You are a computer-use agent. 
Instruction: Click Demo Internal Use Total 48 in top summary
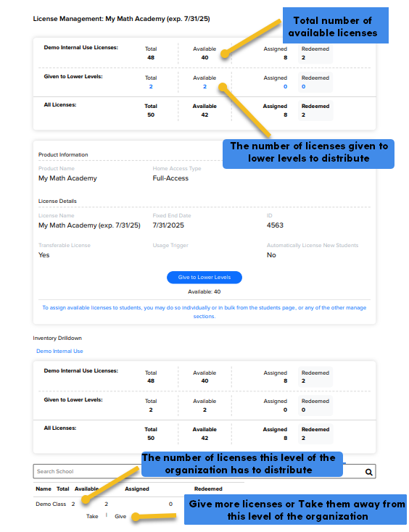151,57
